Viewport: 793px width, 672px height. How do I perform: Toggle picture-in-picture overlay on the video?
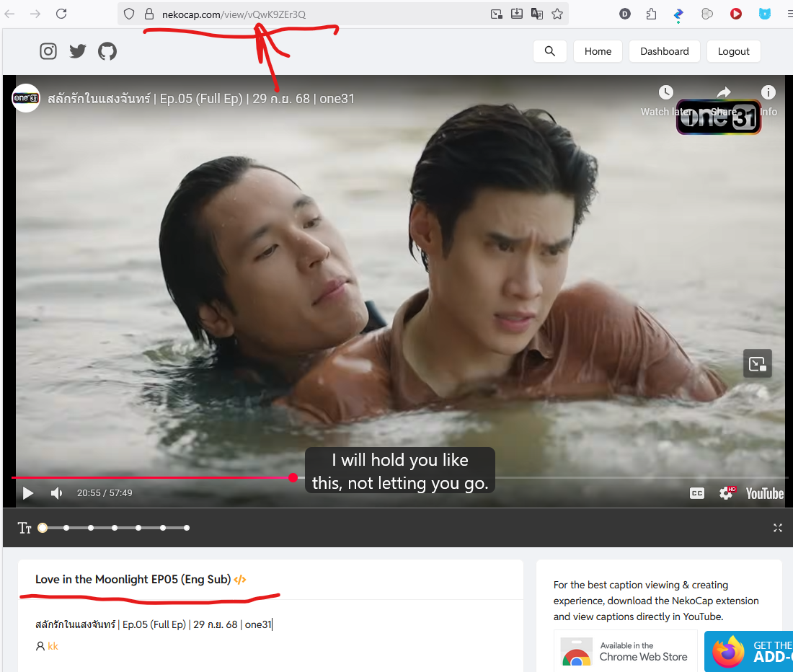click(x=758, y=364)
